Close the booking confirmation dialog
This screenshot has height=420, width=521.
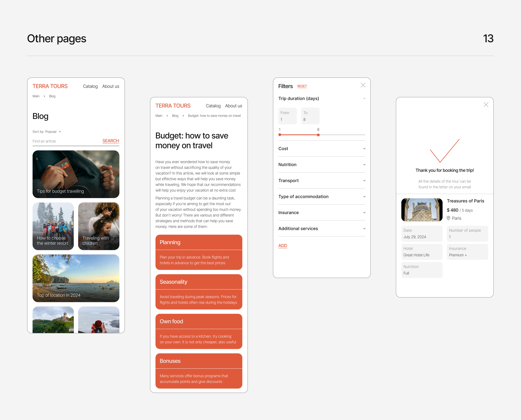click(x=486, y=105)
